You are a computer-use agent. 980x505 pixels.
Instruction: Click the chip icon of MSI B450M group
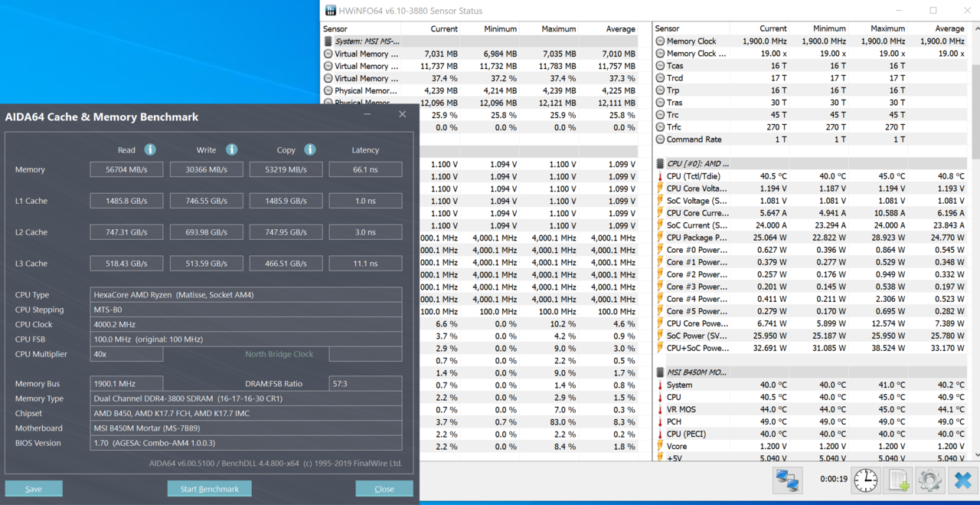(x=660, y=372)
